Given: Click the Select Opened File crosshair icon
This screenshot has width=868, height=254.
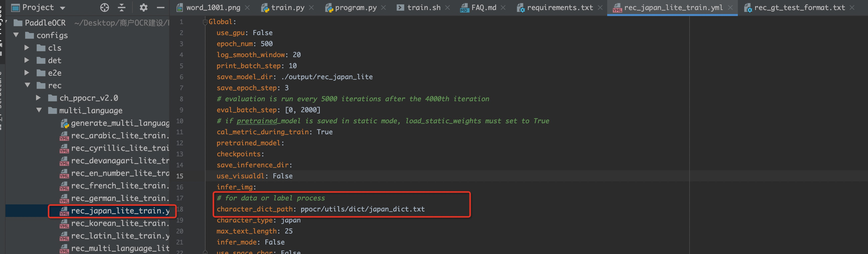Looking at the screenshot, I should coord(104,8).
